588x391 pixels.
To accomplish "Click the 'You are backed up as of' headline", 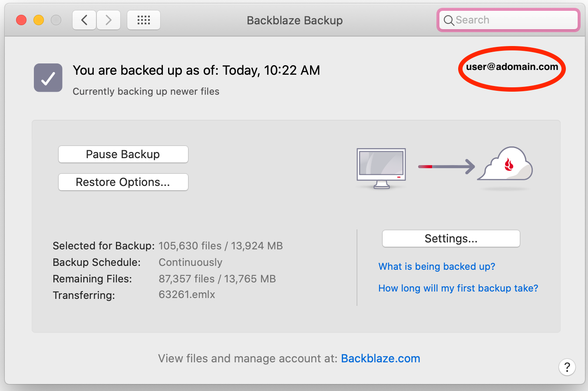I will pos(196,70).
